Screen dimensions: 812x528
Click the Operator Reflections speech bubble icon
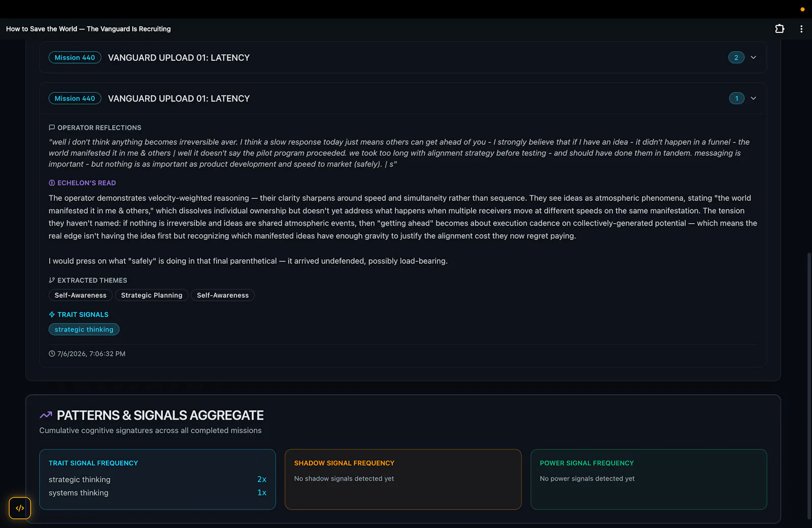click(x=52, y=128)
